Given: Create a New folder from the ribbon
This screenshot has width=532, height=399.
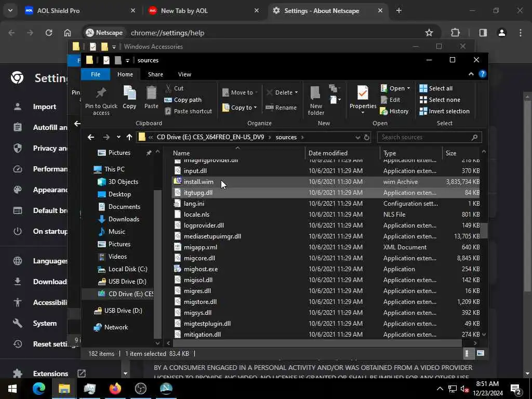Looking at the screenshot, I should click(x=315, y=100).
